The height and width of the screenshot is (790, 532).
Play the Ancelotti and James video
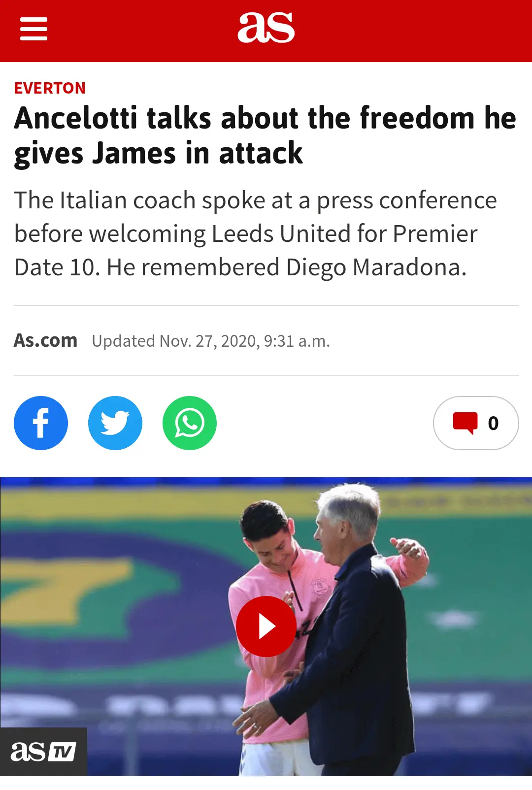[x=266, y=626]
